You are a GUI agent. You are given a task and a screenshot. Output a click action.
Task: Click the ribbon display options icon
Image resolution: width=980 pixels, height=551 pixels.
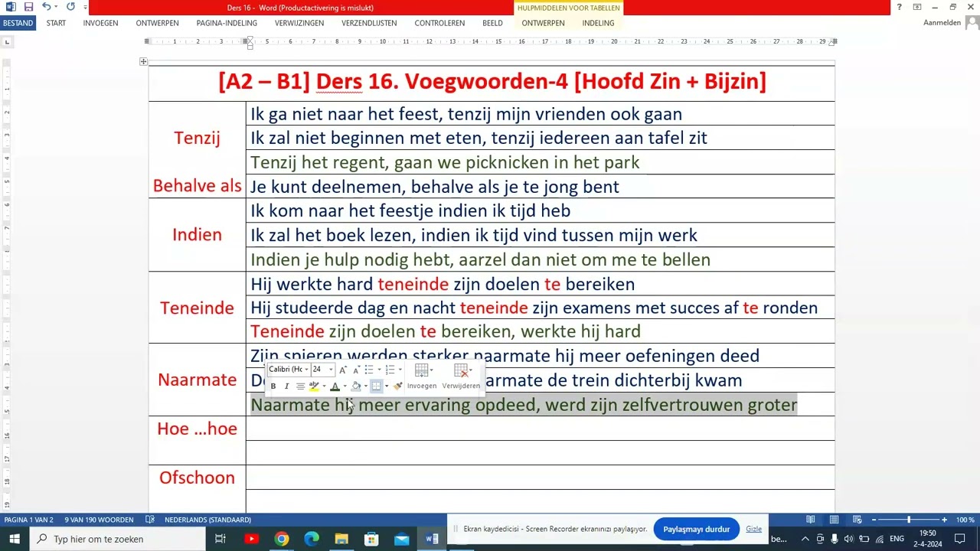[917, 7]
